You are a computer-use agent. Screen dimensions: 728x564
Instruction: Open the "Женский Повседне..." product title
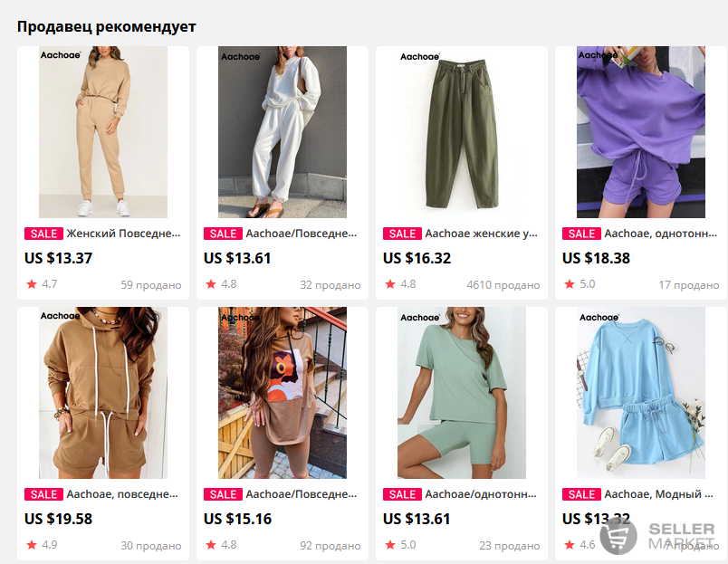click(x=123, y=234)
